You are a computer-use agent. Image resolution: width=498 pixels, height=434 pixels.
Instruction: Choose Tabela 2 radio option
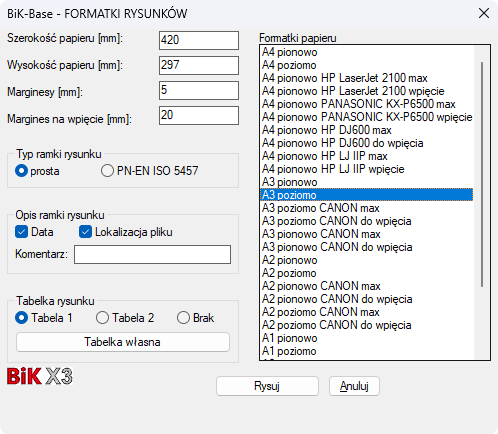coord(125,318)
